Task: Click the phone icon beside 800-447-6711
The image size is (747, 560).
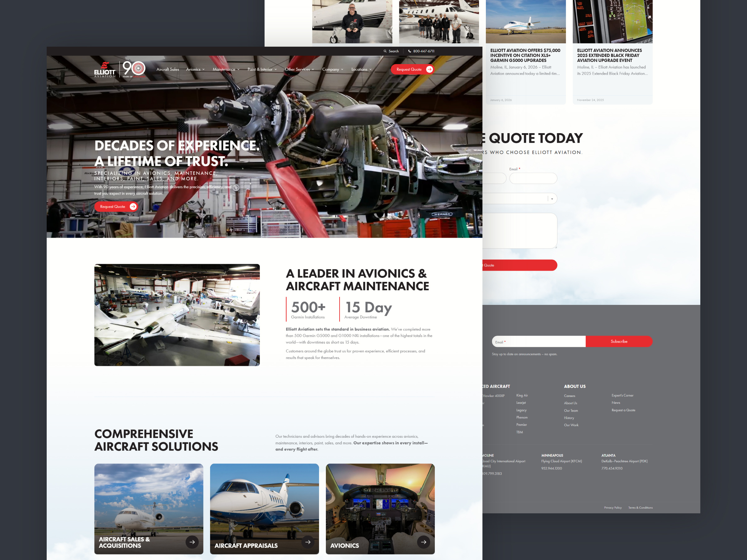Action: pos(410,51)
